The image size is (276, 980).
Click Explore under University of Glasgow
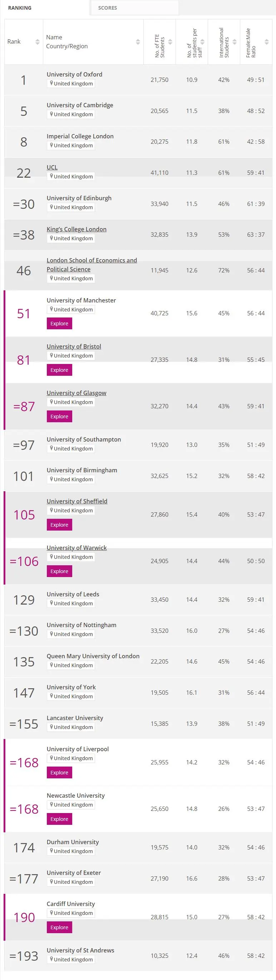coord(59,416)
